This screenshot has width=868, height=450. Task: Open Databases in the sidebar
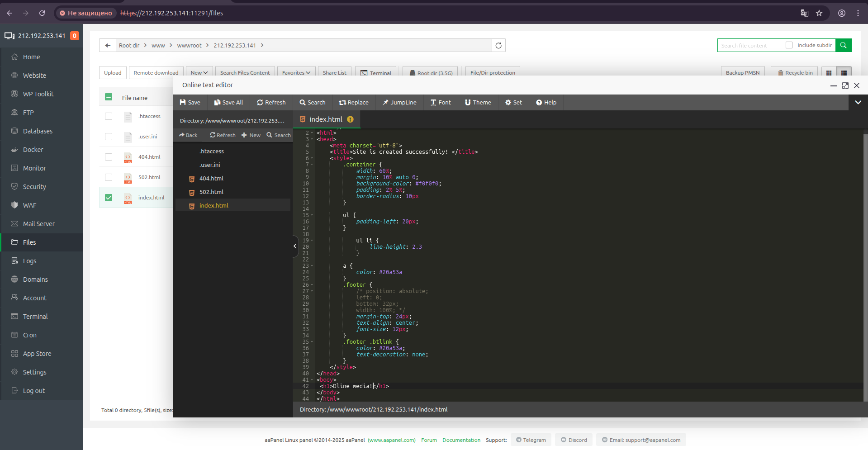pos(42,131)
